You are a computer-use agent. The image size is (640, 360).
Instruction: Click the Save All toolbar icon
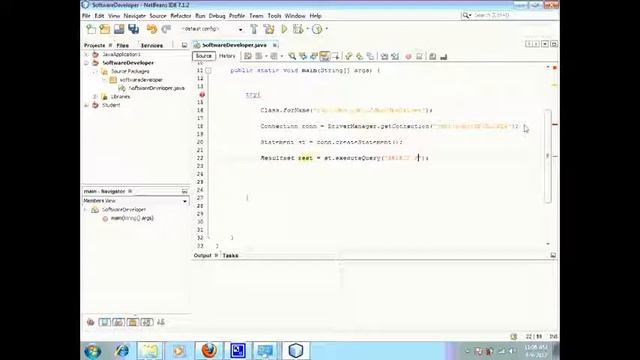tap(133, 29)
